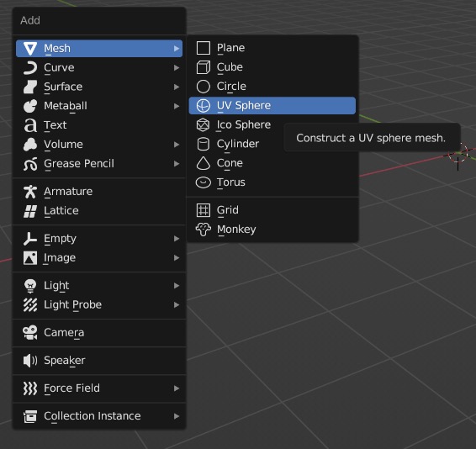Click the Ico Sphere icon
The image size is (476, 449).
[x=203, y=124]
